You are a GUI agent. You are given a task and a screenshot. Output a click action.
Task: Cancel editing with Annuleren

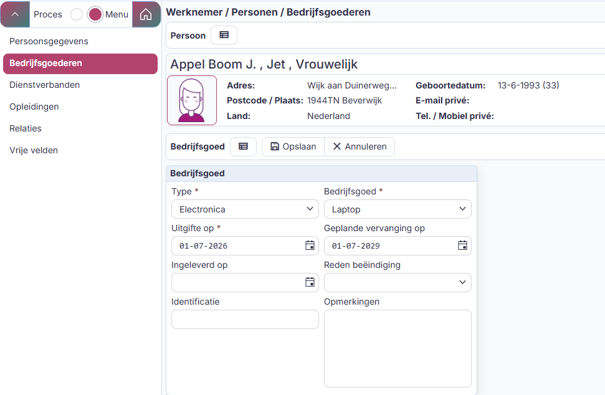(360, 147)
